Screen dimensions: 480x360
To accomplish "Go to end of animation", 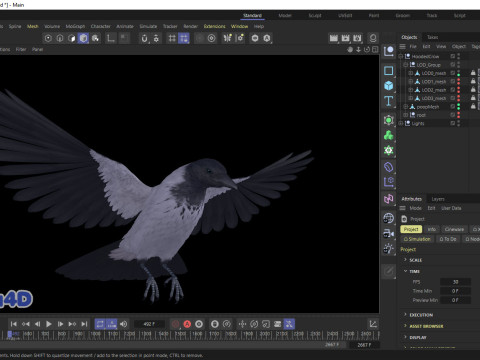I will click(84, 324).
